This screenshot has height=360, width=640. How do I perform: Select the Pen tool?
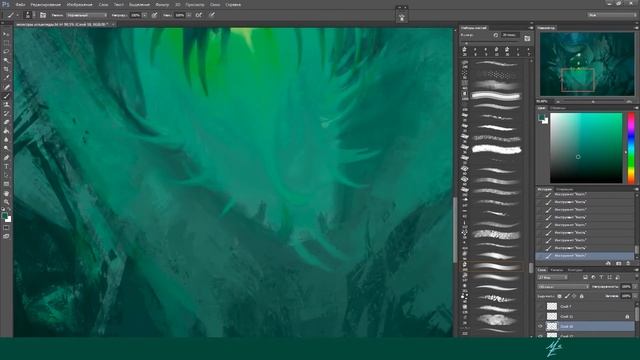click(6, 158)
